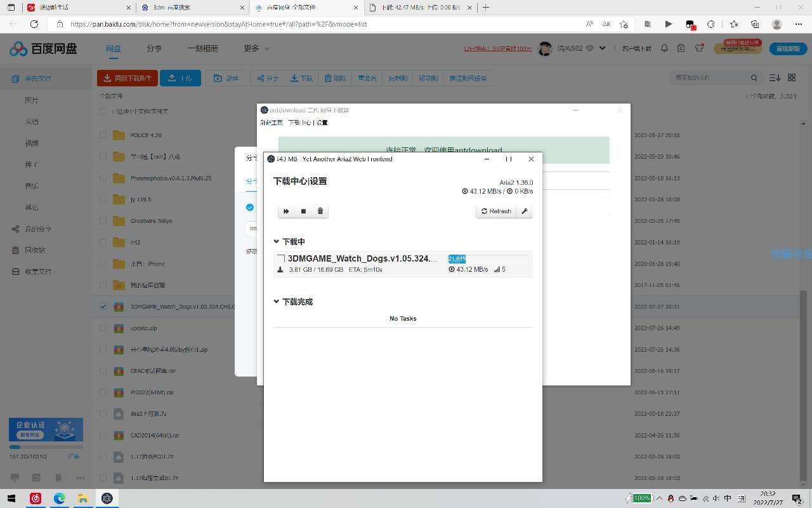The width and height of the screenshot is (812, 508).
Task: Click the red 简易下载助手 button
Action: (128, 78)
